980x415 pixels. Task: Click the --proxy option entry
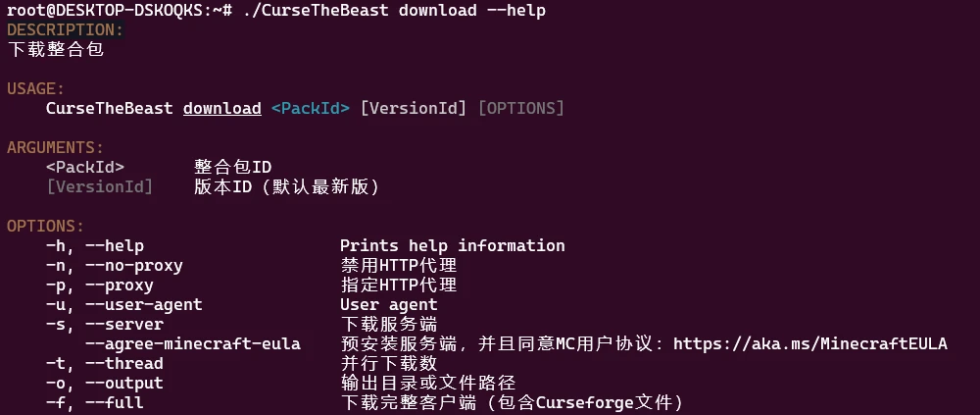[99, 285]
